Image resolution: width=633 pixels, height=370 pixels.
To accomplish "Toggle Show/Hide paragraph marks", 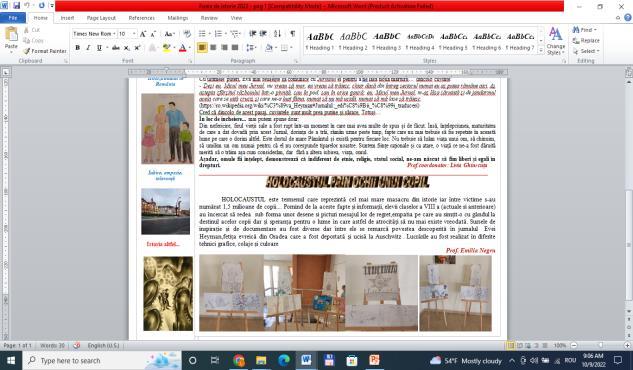I will coord(292,34).
